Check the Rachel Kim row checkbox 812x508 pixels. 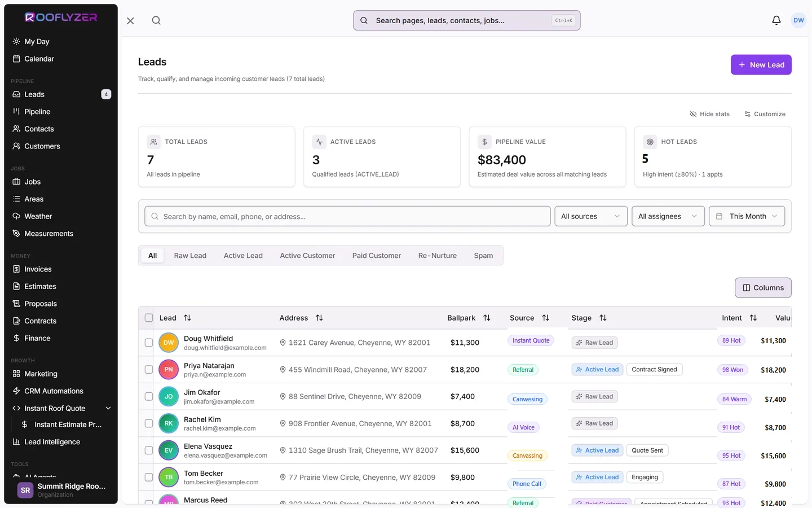coord(149,423)
